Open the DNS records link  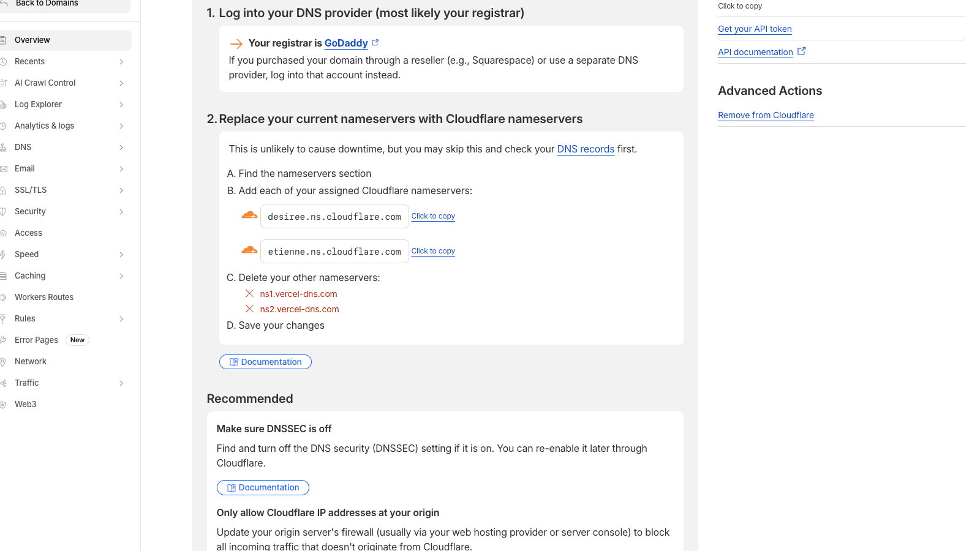click(586, 149)
